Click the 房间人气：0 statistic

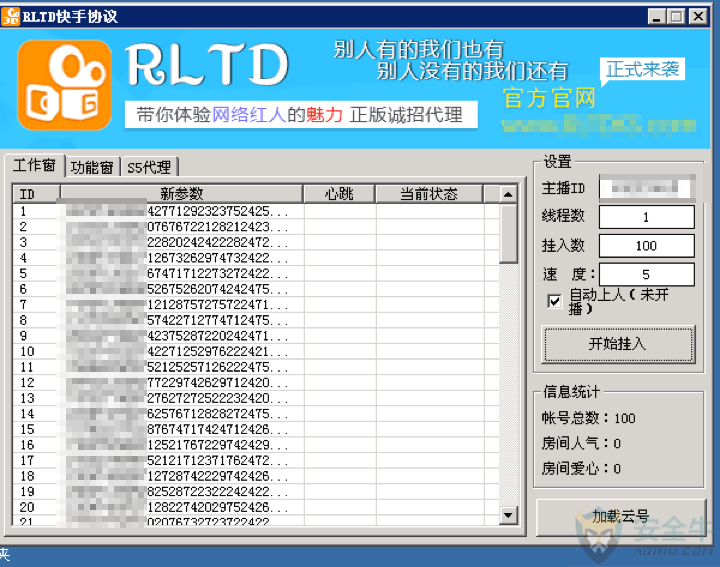(581, 443)
